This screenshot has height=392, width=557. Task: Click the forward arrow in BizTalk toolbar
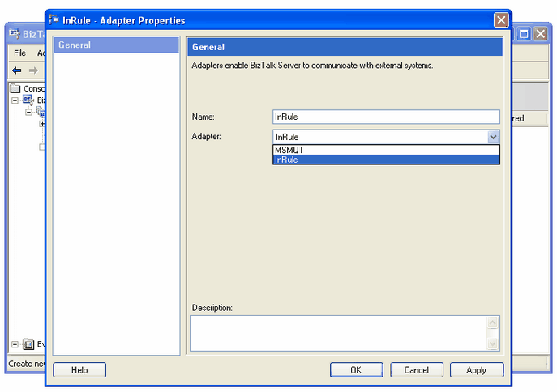point(33,70)
